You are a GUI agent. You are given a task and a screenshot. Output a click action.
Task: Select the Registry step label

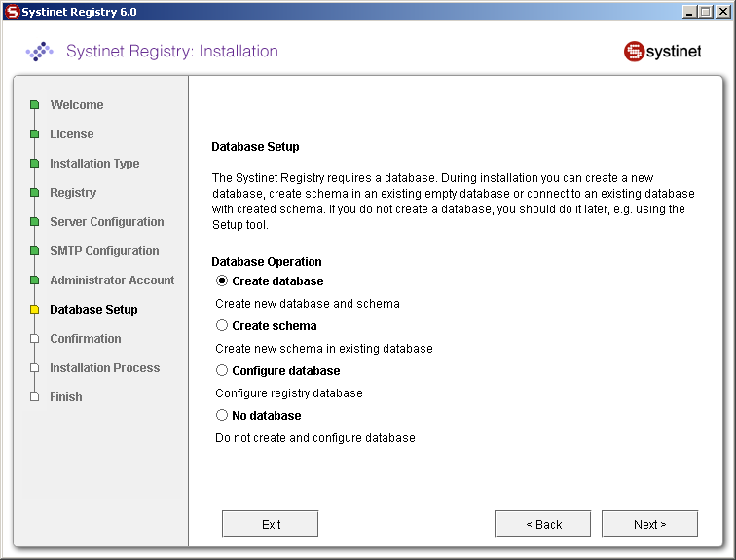pyautogui.click(x=73, y=193)
